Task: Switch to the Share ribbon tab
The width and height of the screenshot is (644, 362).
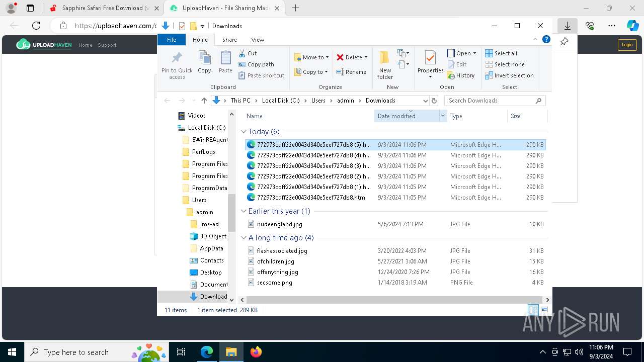Action: coord(229,40)
